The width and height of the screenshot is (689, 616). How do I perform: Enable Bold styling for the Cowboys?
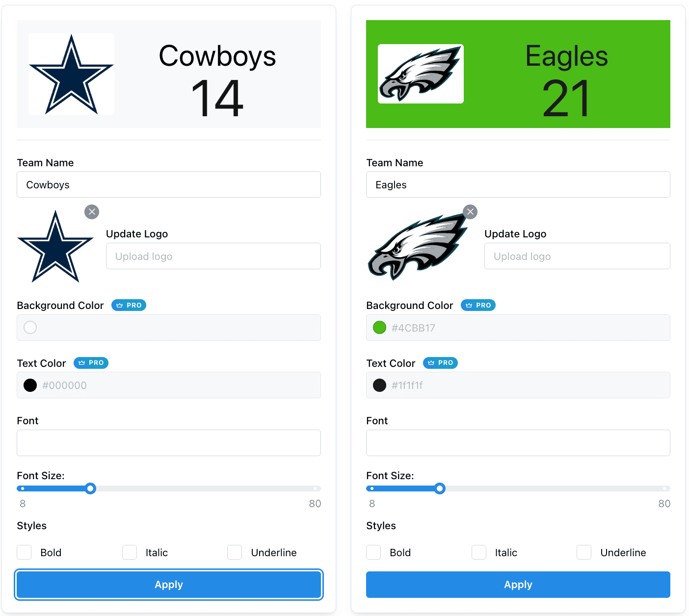[x=24, y=552]
